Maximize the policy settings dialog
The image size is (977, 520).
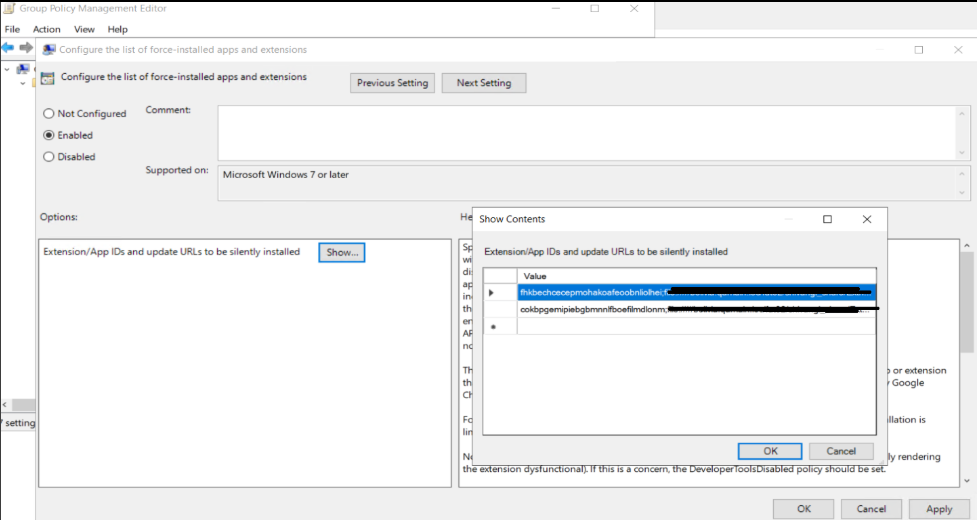[919, 50]
